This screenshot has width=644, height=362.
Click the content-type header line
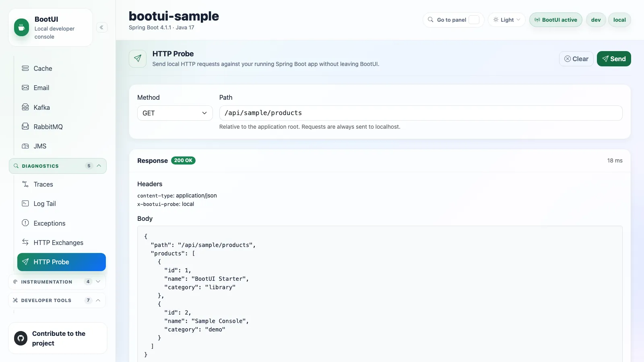point(177,195)
